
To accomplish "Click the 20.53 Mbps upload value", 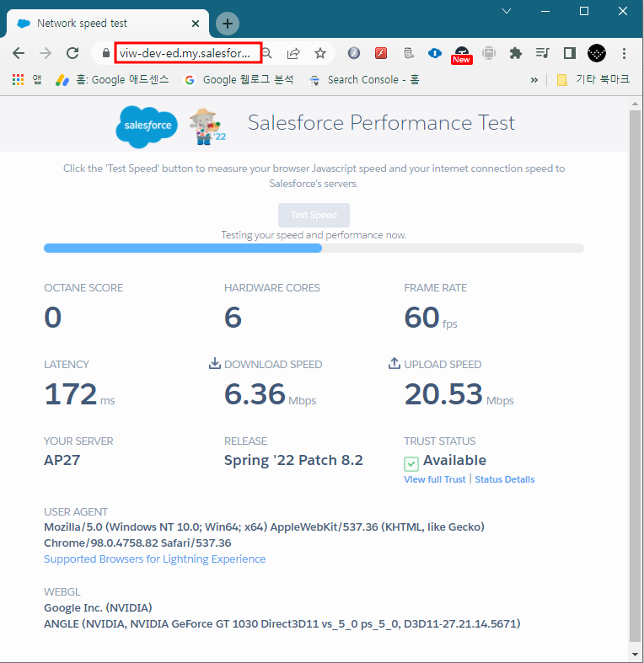I will pyautogui.click(x=459, y=394).
